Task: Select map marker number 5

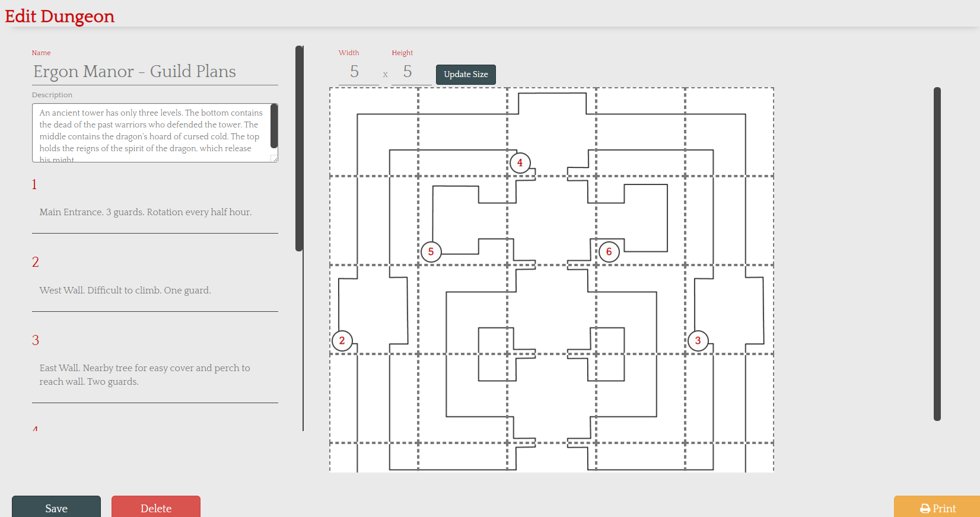Action: (x=431, y=251)
